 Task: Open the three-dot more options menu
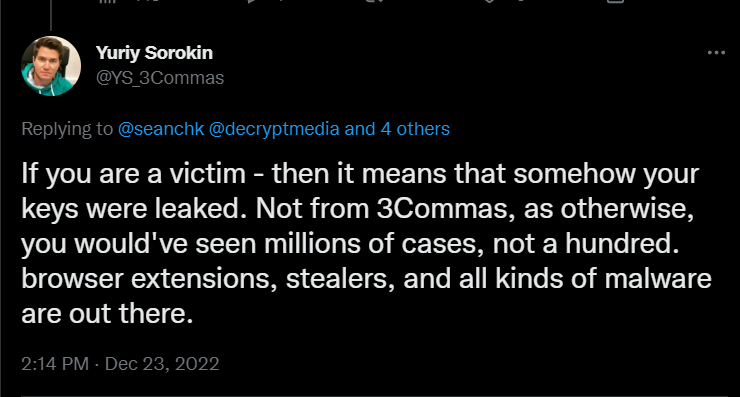tap(716, 53)
